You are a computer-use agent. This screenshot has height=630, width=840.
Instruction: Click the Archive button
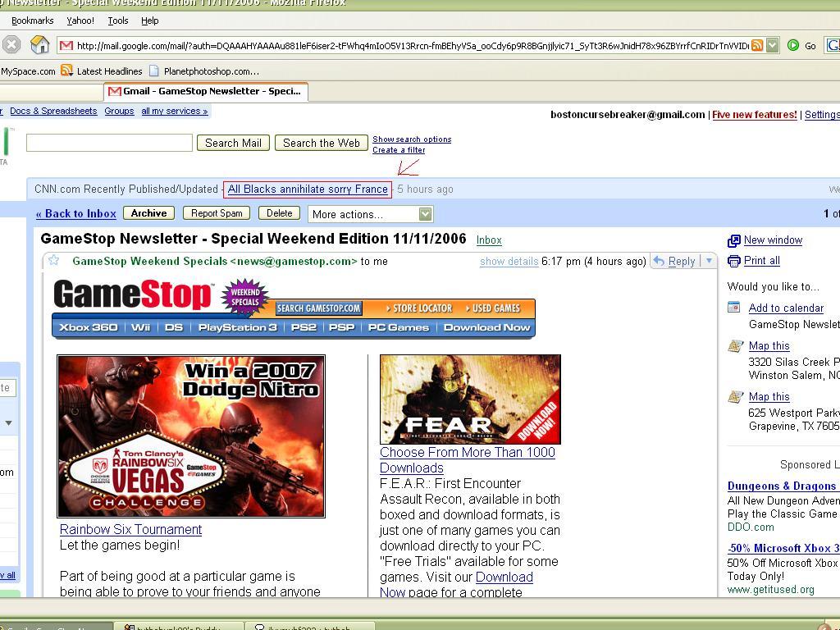coord(148,213)
